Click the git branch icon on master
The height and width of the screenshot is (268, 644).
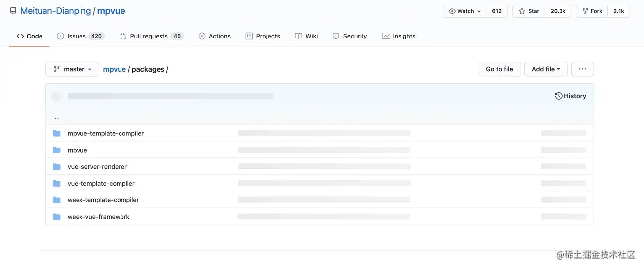pos(57,69)
